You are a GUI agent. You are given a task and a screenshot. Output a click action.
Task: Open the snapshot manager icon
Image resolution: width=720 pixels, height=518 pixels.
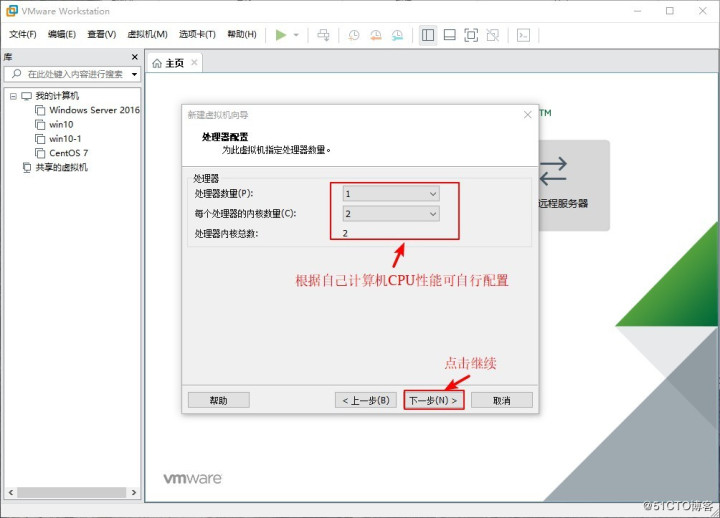coord(397,35)
